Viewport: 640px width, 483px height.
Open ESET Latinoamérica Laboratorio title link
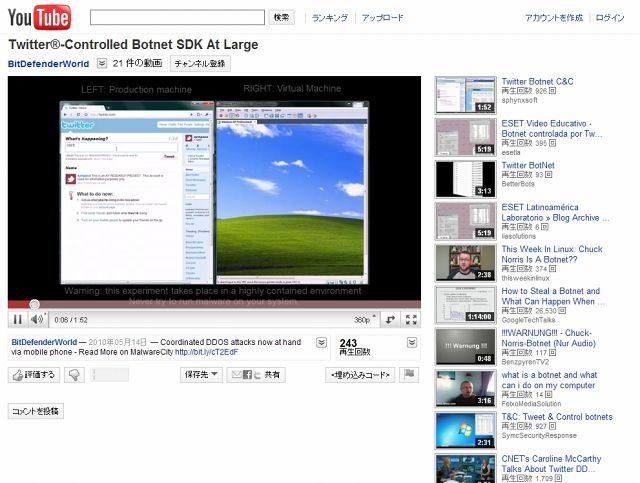(555, 212)
